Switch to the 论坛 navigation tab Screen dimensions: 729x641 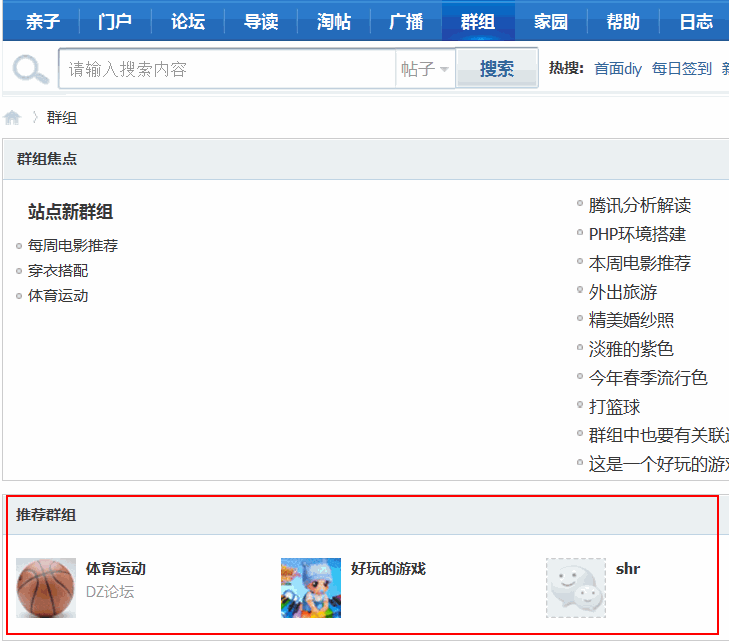point(188,21)
